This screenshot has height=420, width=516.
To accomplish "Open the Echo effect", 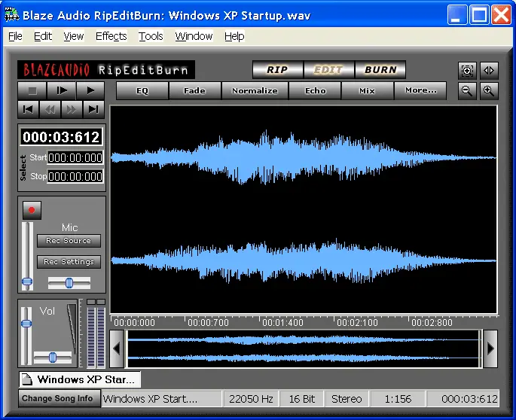I will point(316,91).
